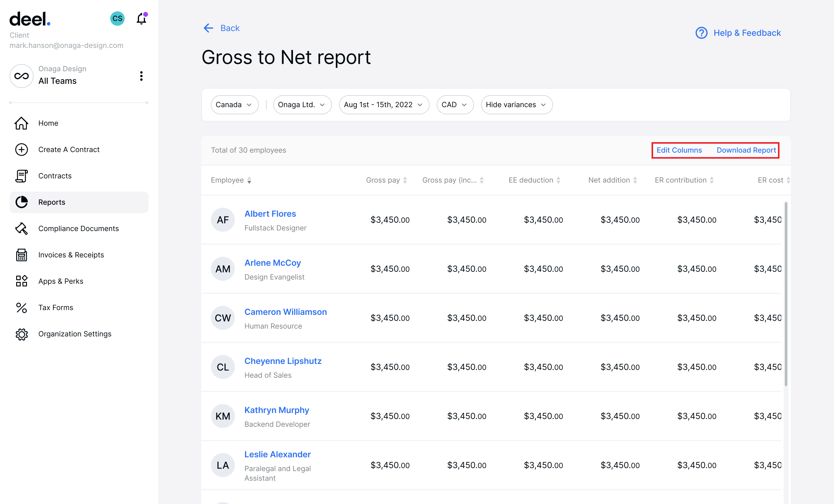Open notifications via the bell icon
834x504 pixels.
[x=141, y=19]
